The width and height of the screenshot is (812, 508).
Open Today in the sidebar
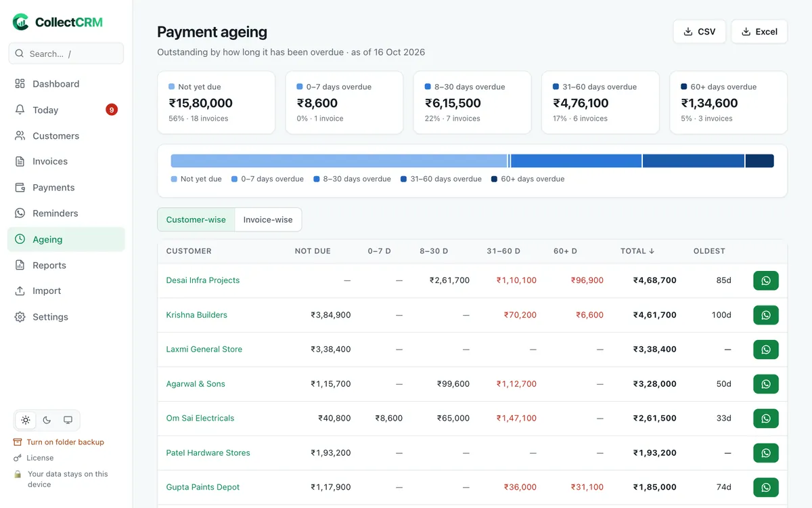pyautogui.click(x=66, y=110)
